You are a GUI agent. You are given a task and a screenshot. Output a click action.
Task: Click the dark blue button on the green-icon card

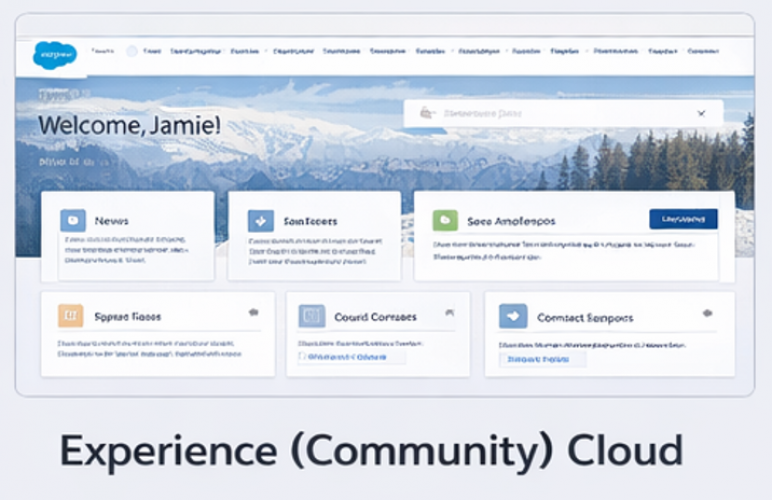(683, 219)
